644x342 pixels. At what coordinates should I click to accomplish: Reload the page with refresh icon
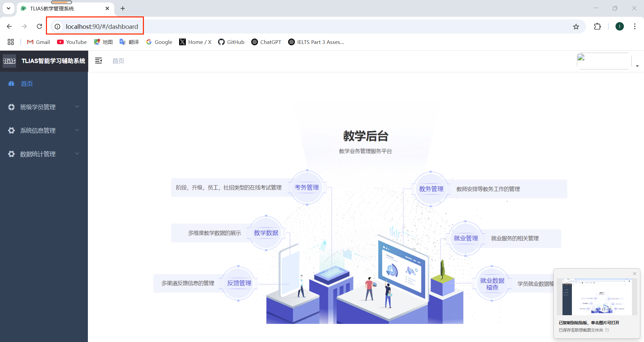point(39,26)
